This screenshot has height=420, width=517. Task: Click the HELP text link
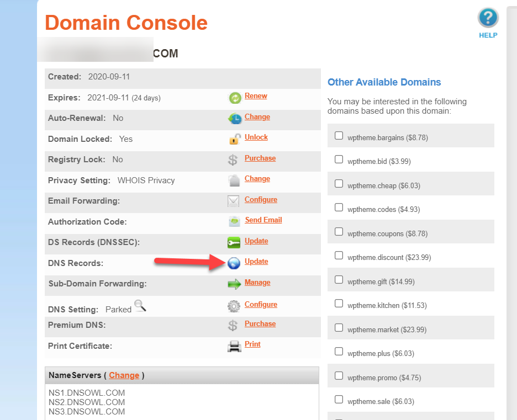click(x=488, y=35)
